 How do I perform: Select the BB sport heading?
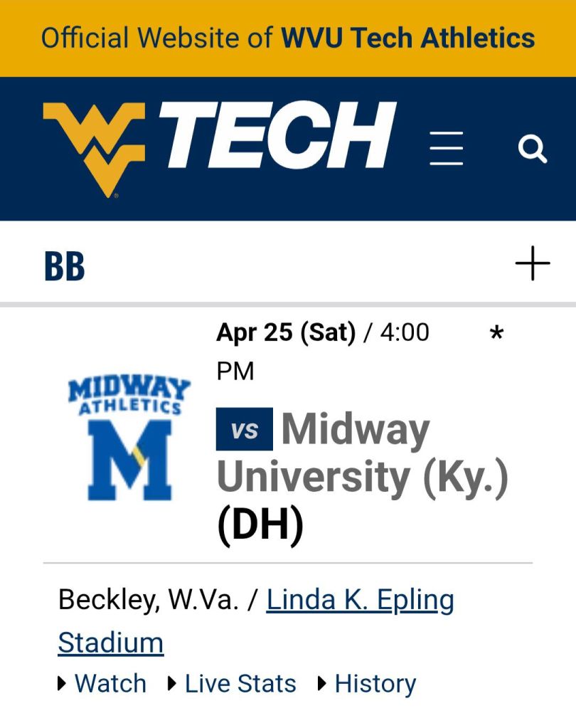(x=64, y=265)
